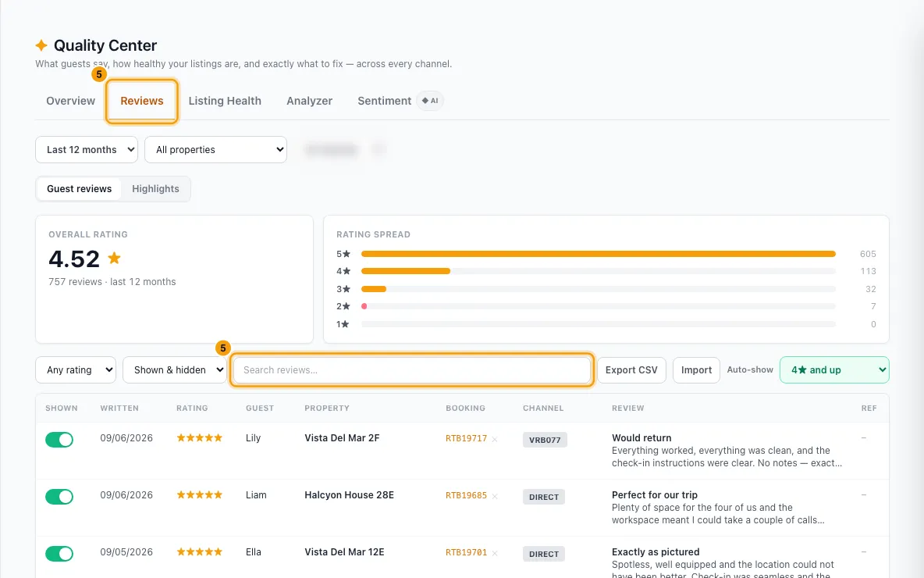Image resolution: width=924 pixels, height=578 pixels.
Task: Remove booking link RTB19685 with its x
Action: (495, 496)
